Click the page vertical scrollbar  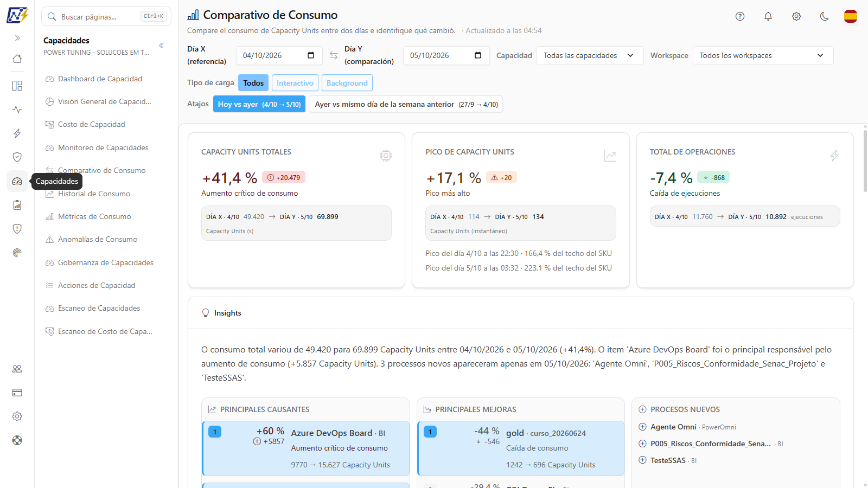pyautogui.click(x=865, y=160)
